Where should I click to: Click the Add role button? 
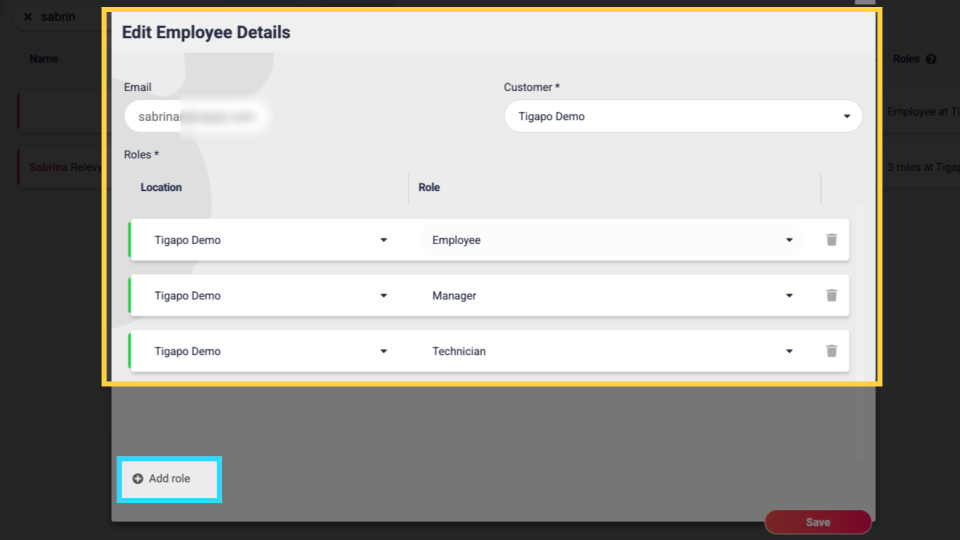coord(169,479)
